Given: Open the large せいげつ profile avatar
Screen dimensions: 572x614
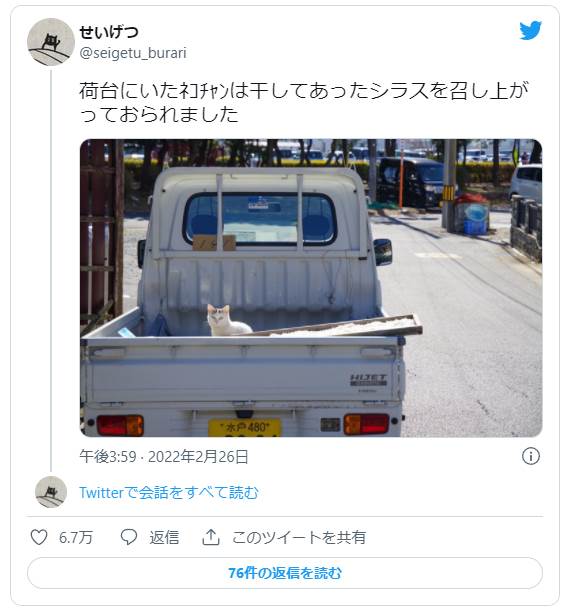Looking at the screenshot, I should click(51, 42).
